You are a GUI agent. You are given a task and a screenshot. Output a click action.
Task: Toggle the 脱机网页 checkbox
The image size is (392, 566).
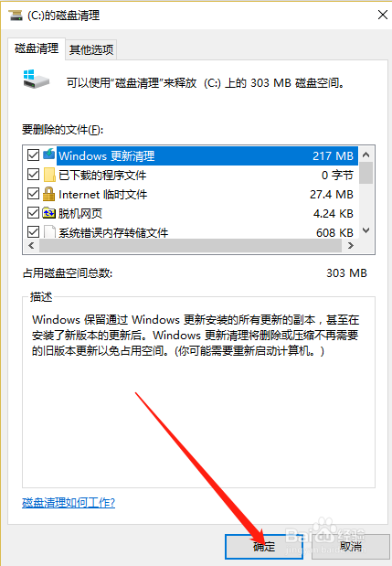(33, 213)
